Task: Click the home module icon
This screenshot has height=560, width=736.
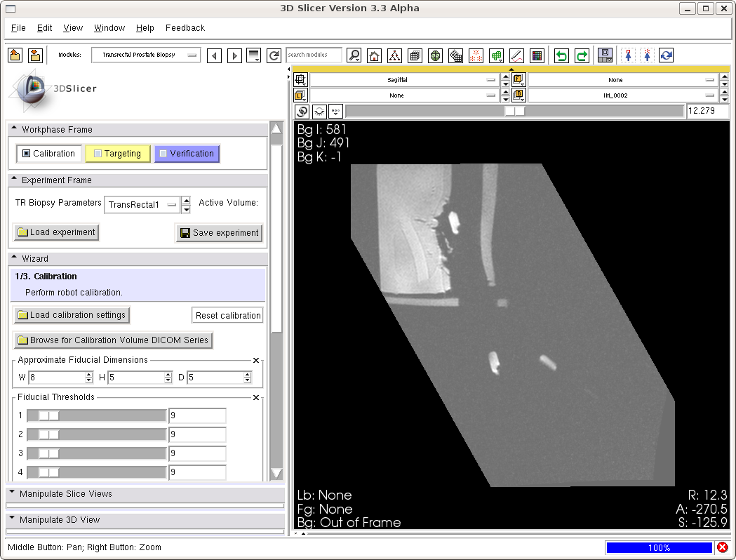Action: point(375,55)
